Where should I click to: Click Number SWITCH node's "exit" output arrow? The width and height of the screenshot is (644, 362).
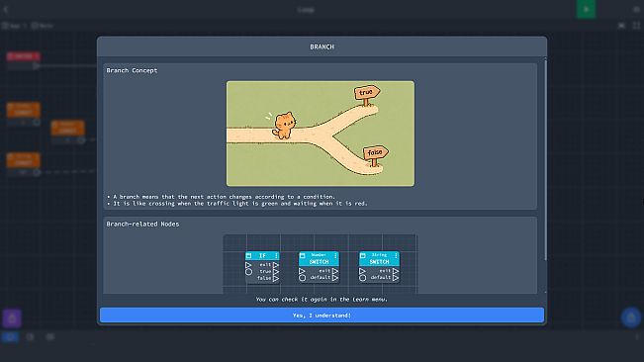(335, 271)
